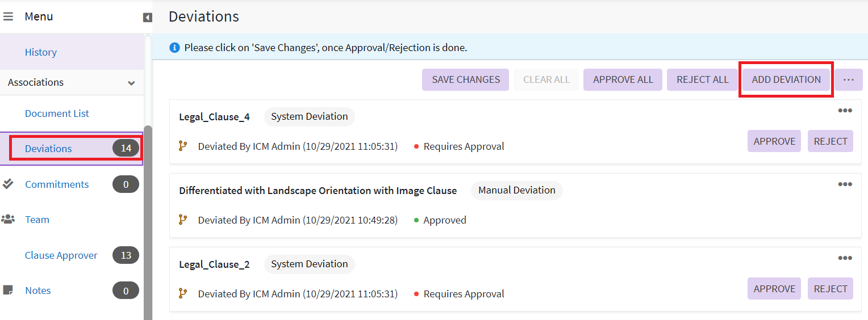This screenshot has width=868, height=320.
Task: Open the History link in the sidebar
Action: click(40, 52)
